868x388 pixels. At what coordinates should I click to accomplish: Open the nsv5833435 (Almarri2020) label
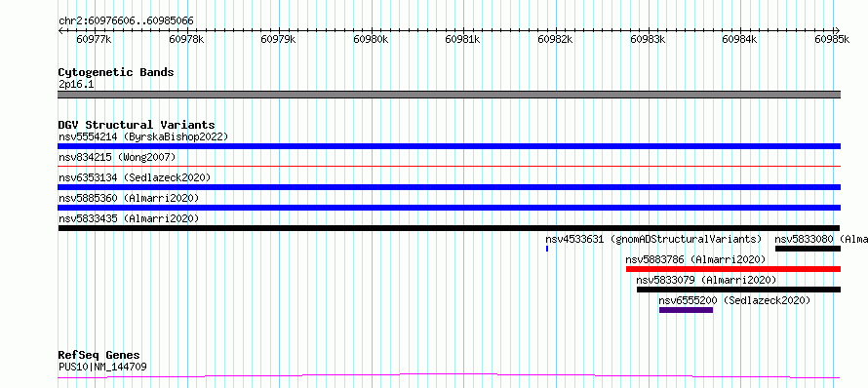[x=129, y=218]
